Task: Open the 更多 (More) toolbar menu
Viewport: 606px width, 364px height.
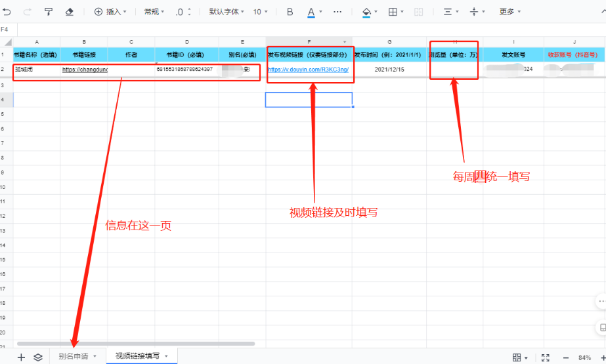Action: [x=510, y=12]
